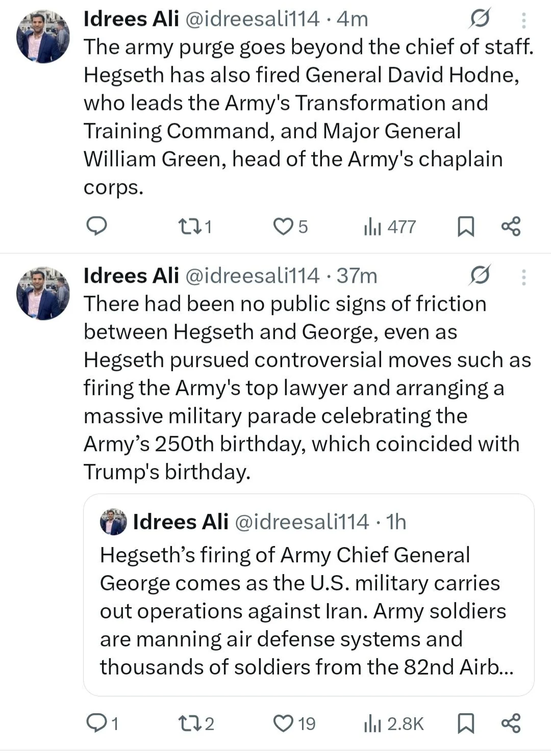This screenshot has height=756, width=551.
Task: Open Grok icon on the 37m tweet
Action: coord(480,276)
